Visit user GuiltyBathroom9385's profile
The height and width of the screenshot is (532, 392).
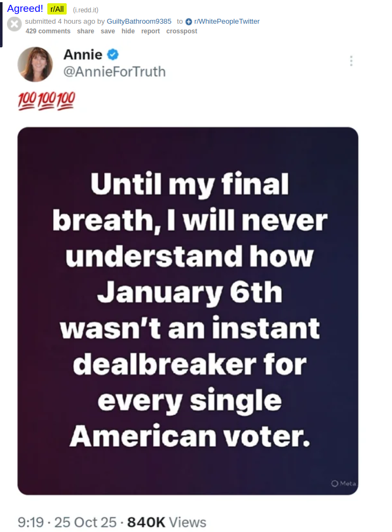[x=139, y=22]
